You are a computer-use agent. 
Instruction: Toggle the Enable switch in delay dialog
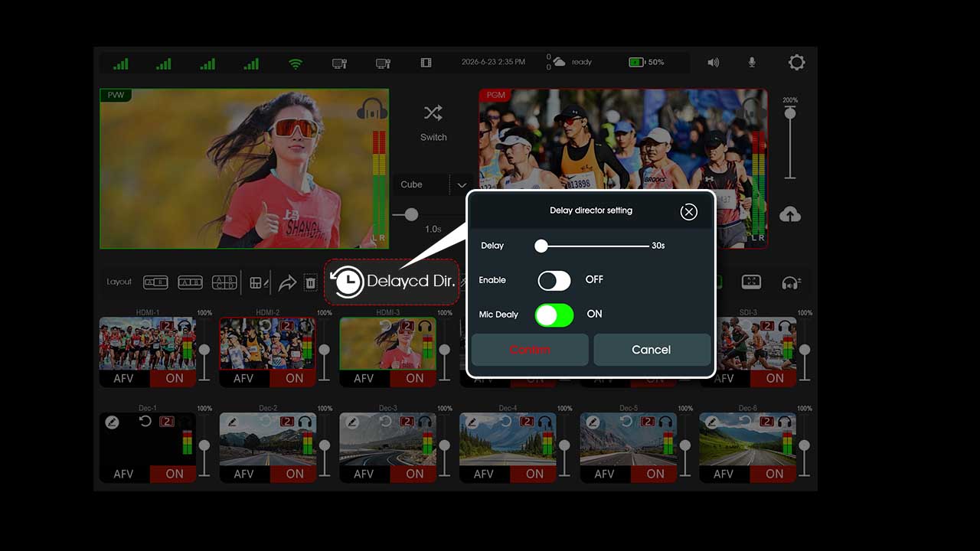coord(554,281)
